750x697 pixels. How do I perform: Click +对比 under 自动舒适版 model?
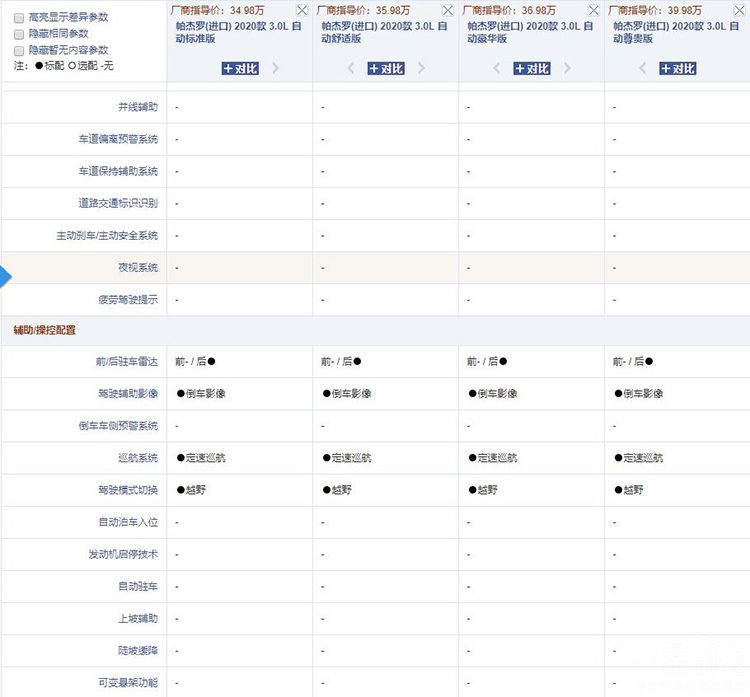coord(386,69)
